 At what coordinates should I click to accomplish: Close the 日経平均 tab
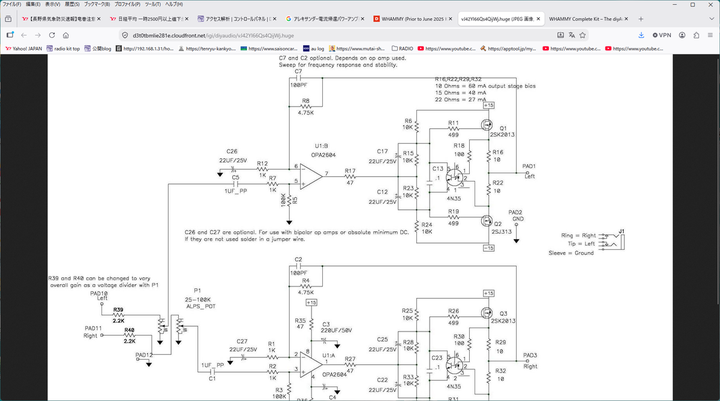186,19
